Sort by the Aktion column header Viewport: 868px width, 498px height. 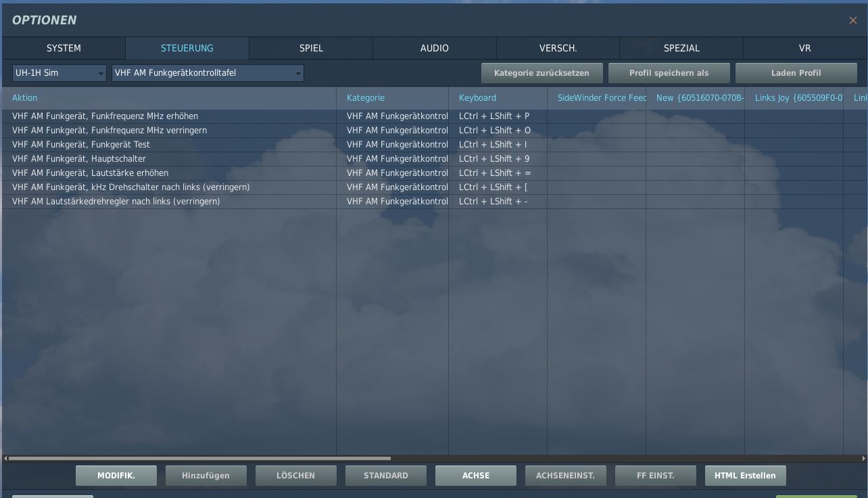[169, 97]
